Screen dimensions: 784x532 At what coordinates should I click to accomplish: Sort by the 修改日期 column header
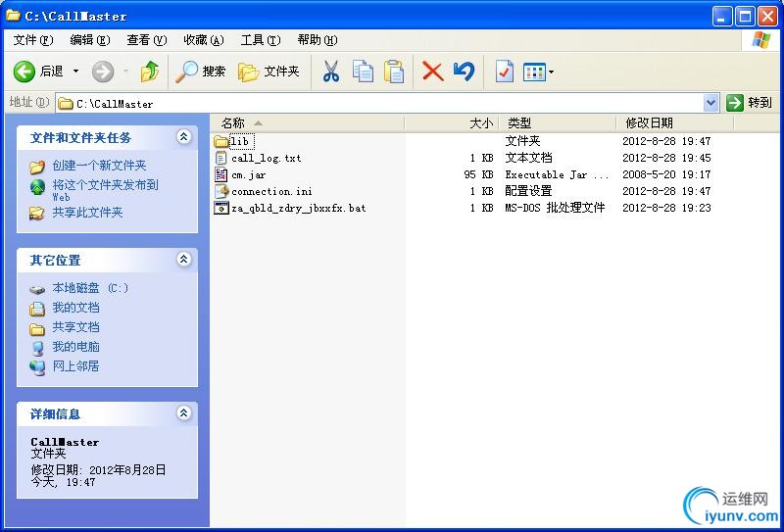[675, 123]
